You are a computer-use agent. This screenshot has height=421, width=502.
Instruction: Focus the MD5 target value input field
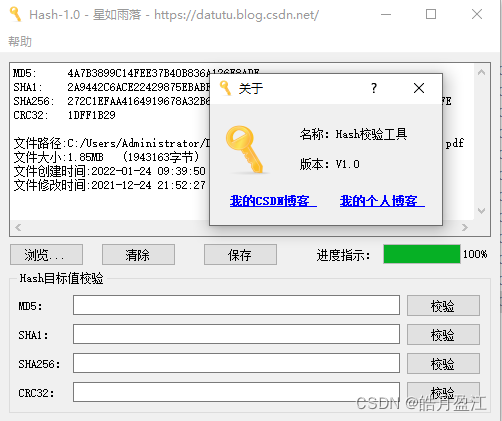(236, 305)
